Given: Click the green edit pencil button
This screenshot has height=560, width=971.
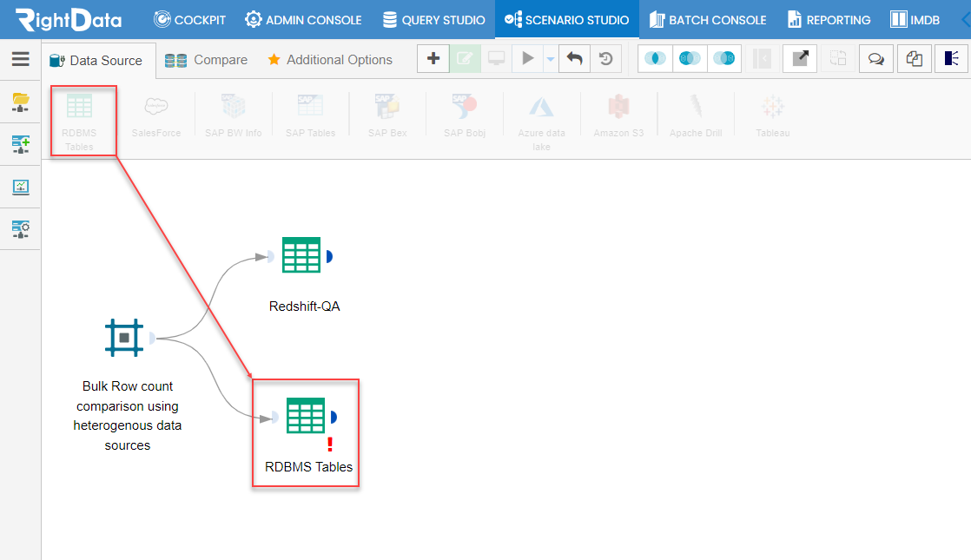Looking at the screenshot, I should pos(465,59).
